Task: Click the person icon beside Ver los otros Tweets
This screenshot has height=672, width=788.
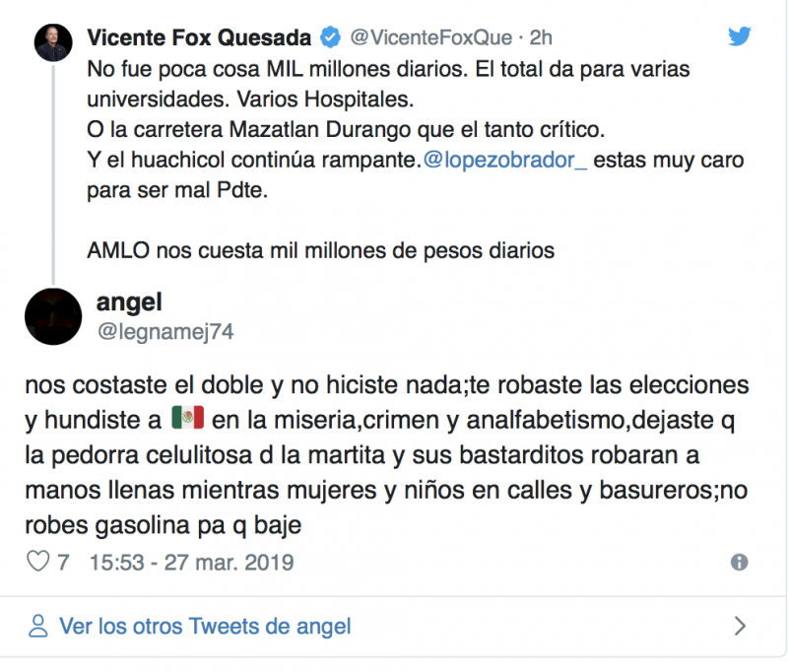Action: click(38, 626)
